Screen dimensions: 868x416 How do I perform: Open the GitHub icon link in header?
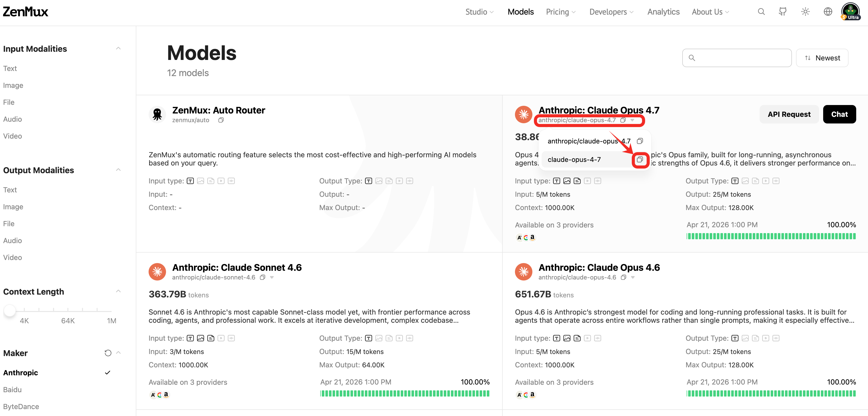[x=782, y=12]
